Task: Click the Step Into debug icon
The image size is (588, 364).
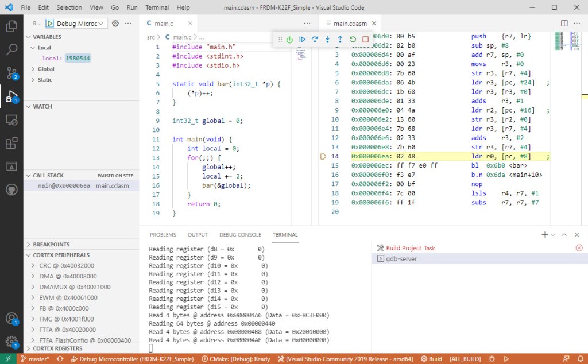Action: (x=327, y=40)
